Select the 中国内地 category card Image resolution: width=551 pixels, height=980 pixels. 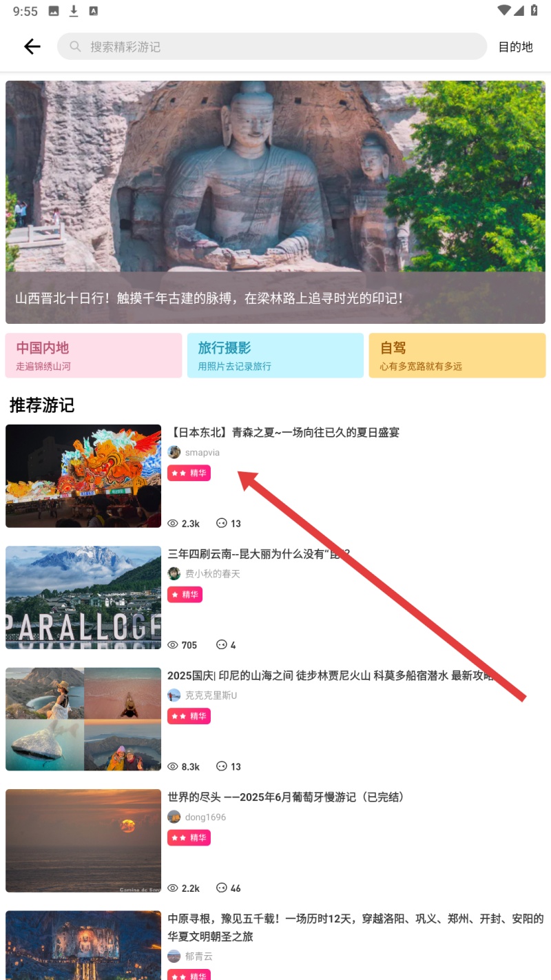tap(94, 356)
